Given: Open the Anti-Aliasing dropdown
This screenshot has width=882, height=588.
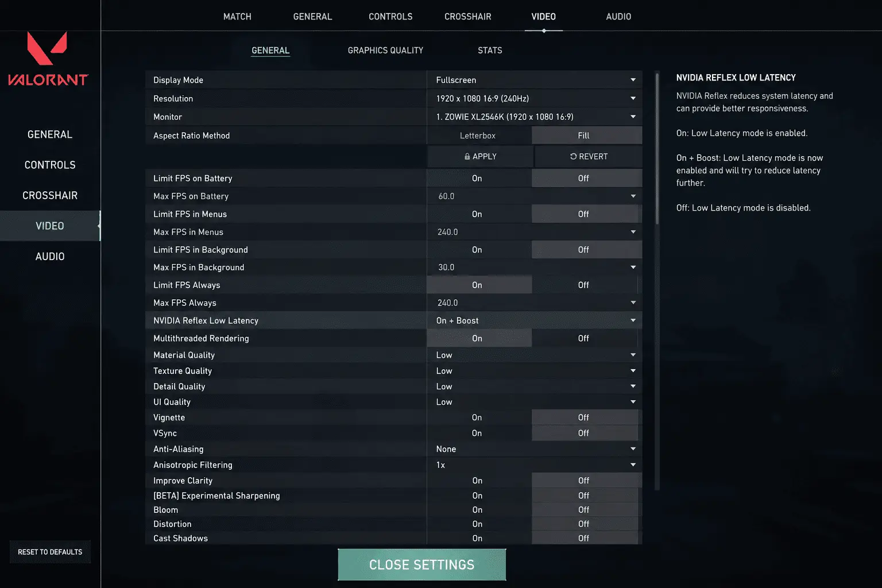Looking at the screenshot, I should (x=534, y=449).
